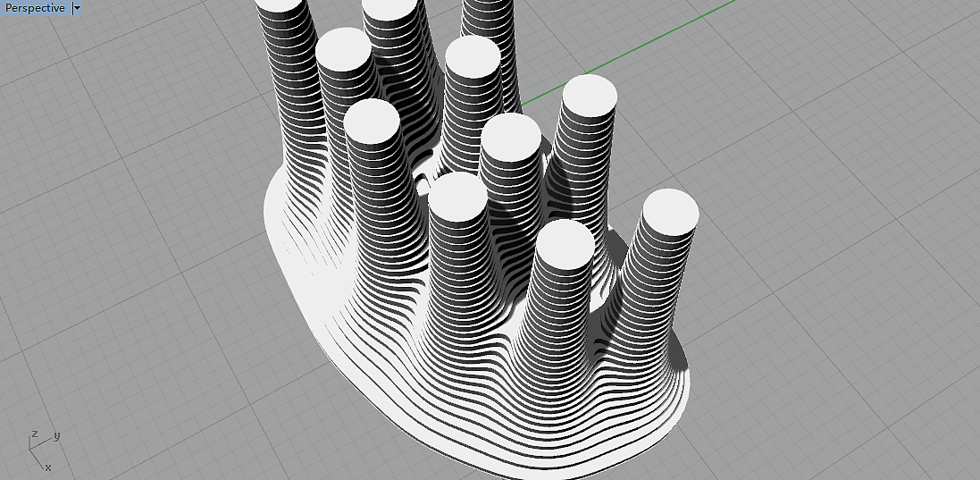Click the world axes icon in the viewport
This screenshot has height=480, width=980.
coord(44,450)
